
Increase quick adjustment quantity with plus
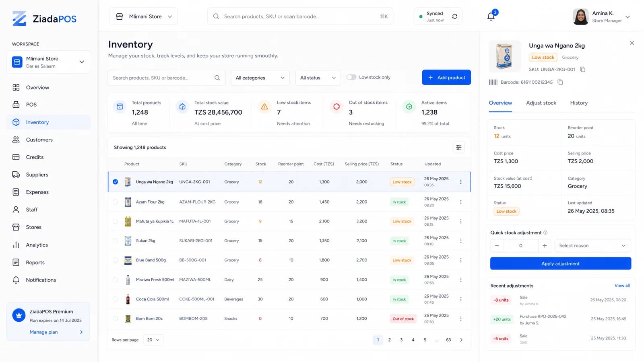(545, 246)
